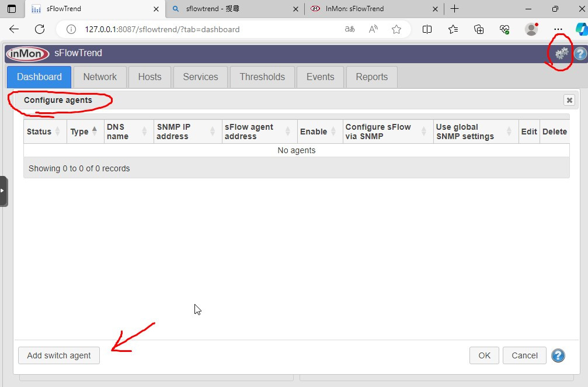
Task: Sort agents by sFlow agent address
Action: tap(259, 132)
